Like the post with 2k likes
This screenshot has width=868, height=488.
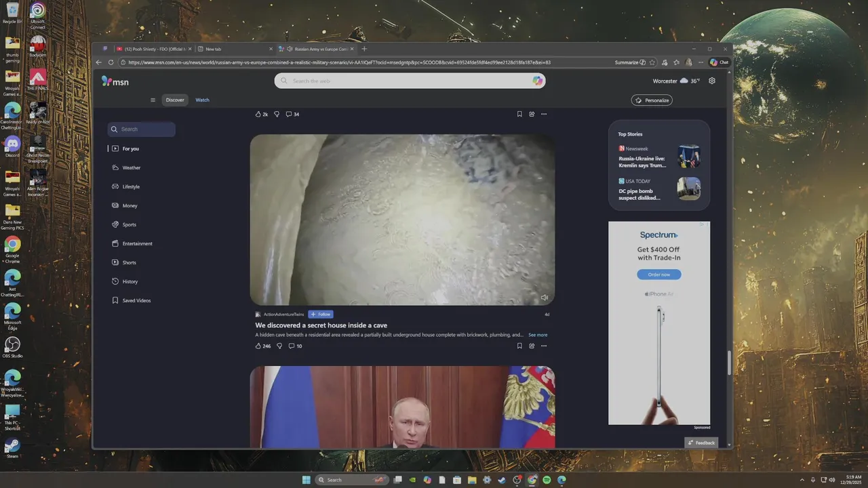click(x=261, y=114)
